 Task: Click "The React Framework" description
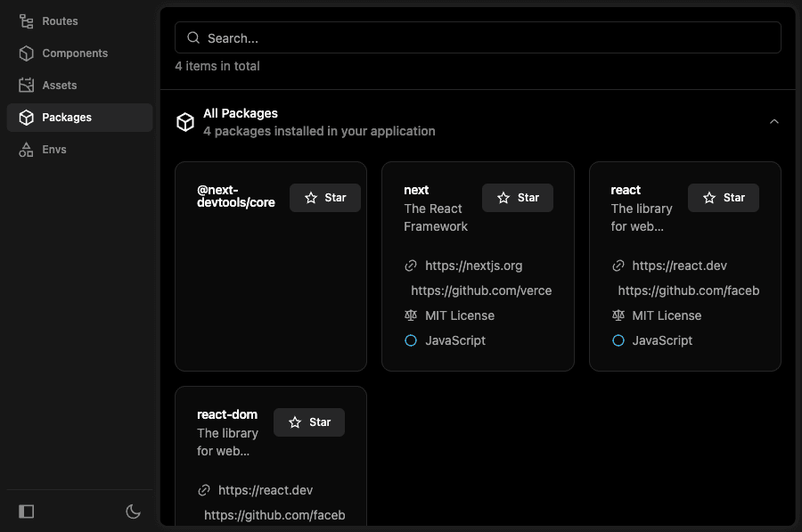point(436,217)
